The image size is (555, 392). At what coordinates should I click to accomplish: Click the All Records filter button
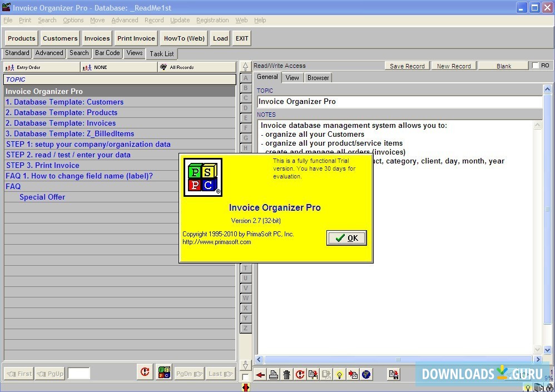pos(197,67)
